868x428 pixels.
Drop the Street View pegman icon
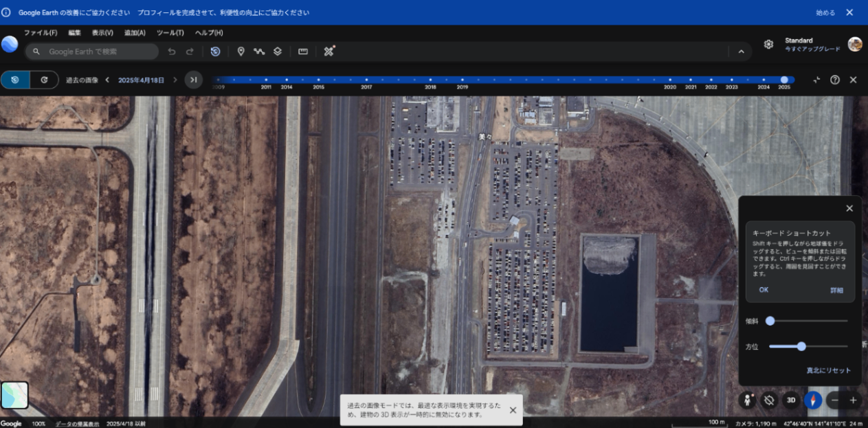748,400
